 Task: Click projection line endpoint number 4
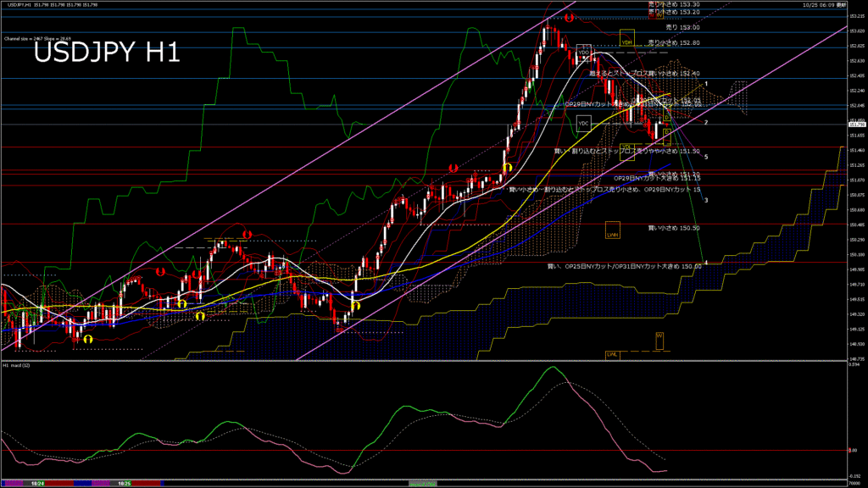pos(706,263)
